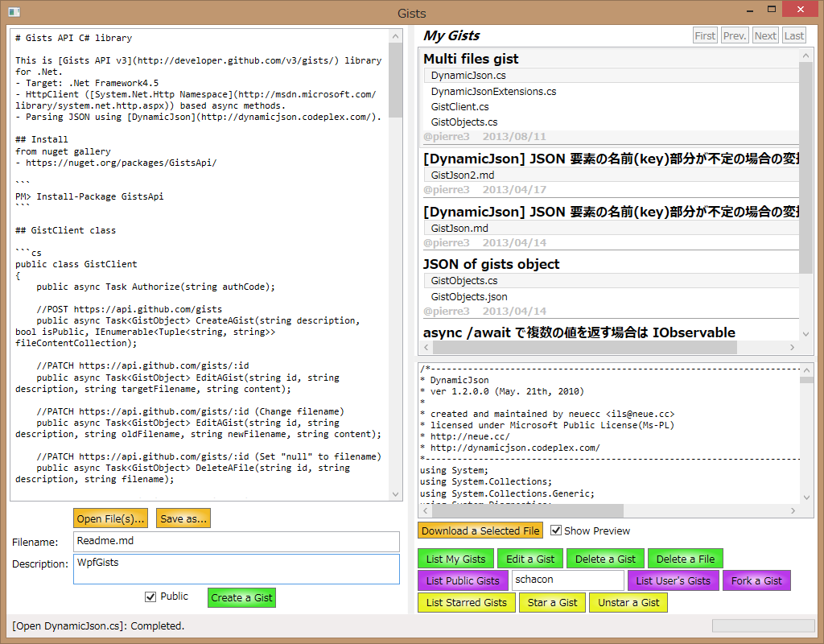Screen dimensions: 824x644
Task: Select DynamicJson.cs in Multi files gist
Action: 612,75
